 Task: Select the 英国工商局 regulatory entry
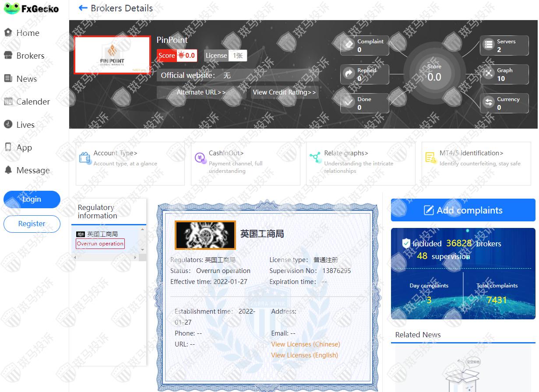pyautogui.click(x=102, y=234)
